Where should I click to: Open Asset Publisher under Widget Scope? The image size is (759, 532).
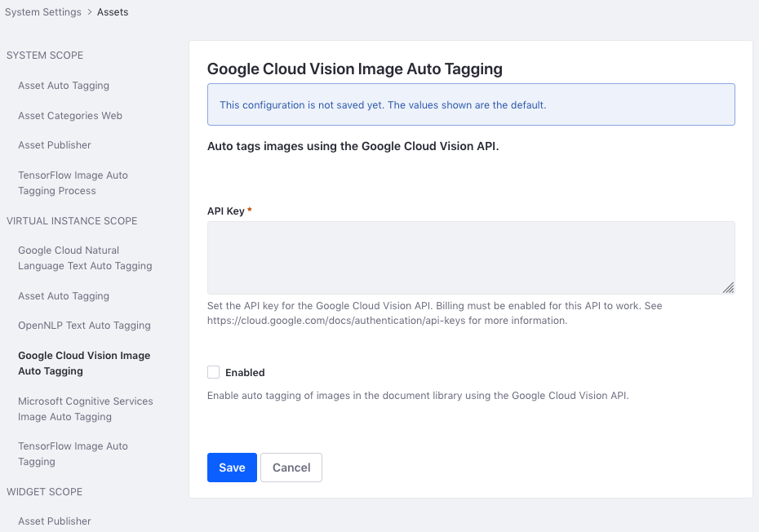click(54, 521)
